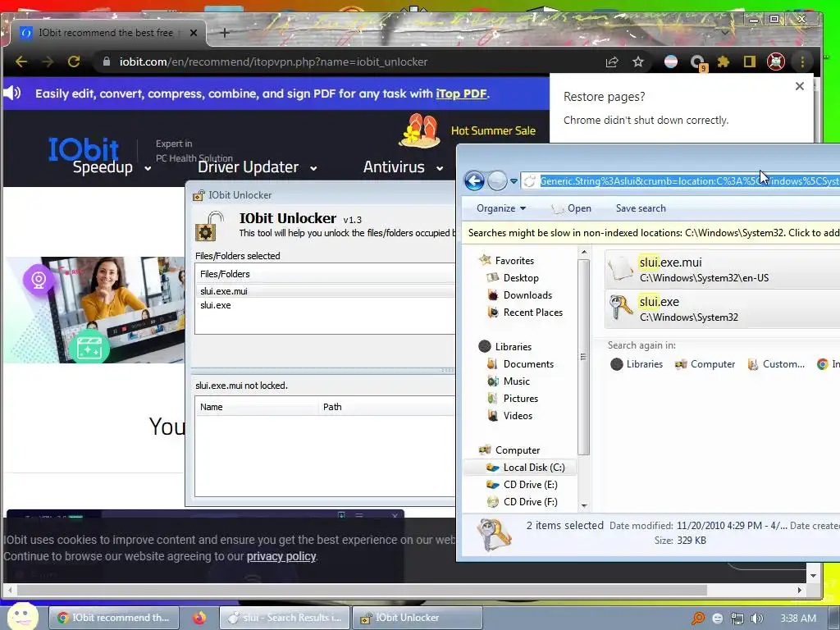Expand the Speedup menu

coord(112,167)
